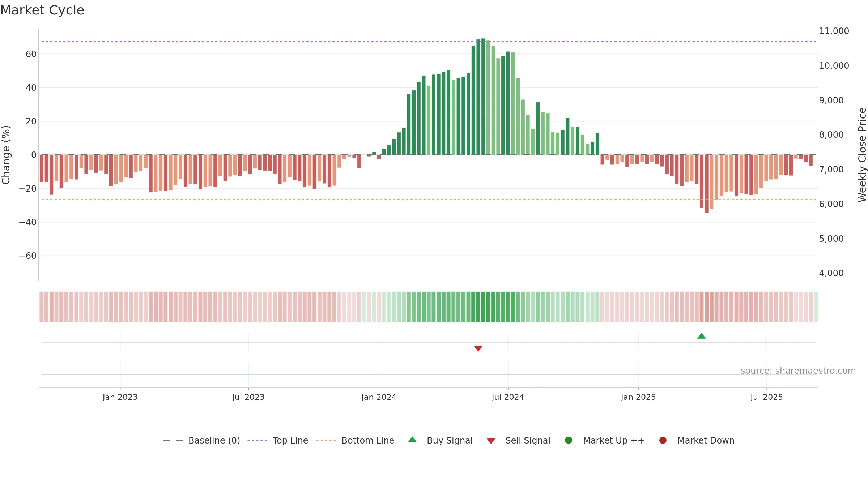
Task: Click the 6,000 price axis label
Action: coord(831,204)
